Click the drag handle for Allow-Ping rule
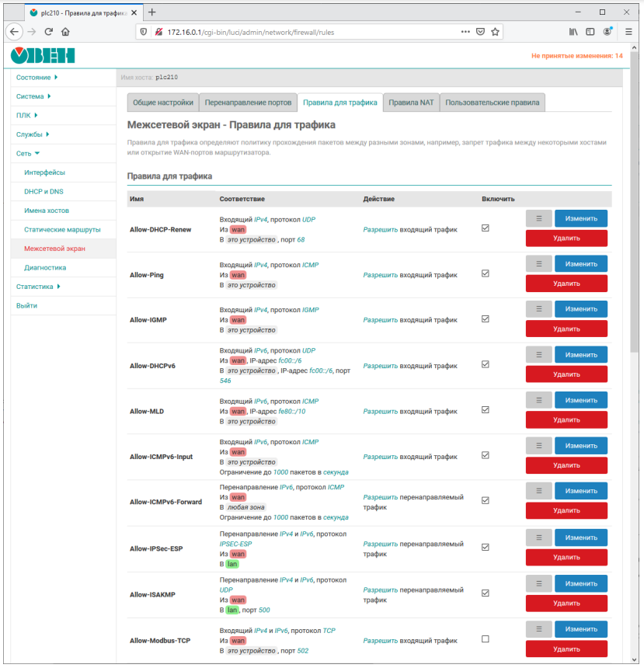This screenshot has width=644, height=668. click(538, 264)
